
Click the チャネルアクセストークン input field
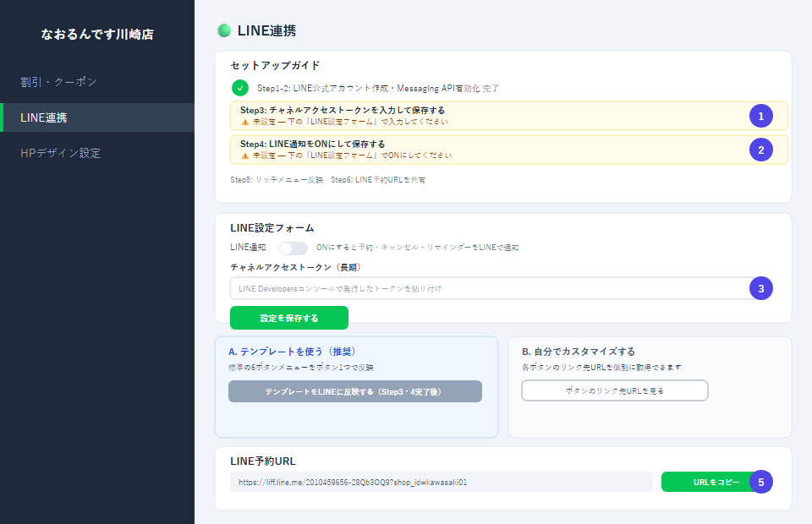[x=500, y=289]
